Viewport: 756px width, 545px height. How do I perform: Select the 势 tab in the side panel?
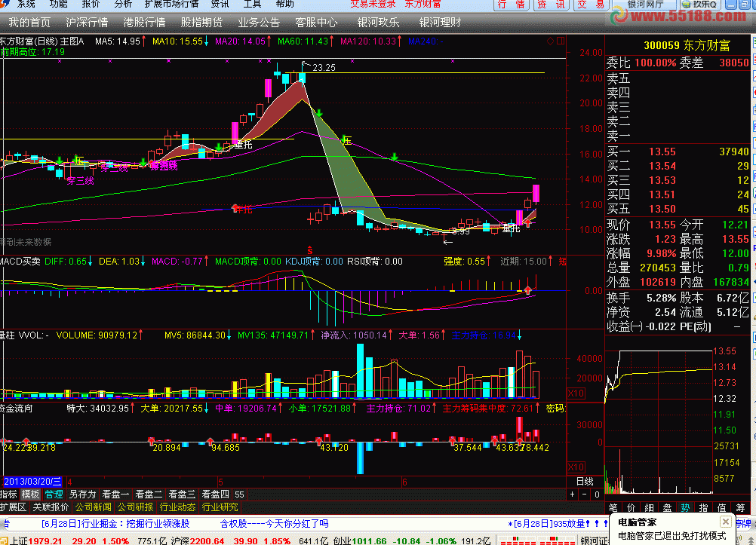685,507
